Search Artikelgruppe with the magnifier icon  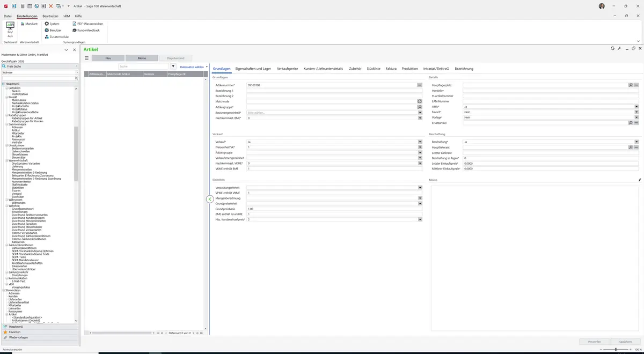point(420,107)
